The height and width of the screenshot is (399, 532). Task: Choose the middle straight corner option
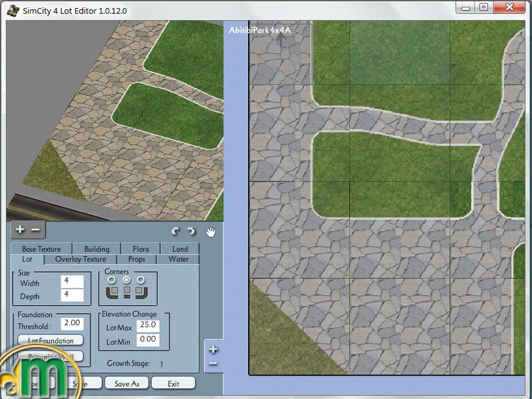(x=126, y=280)
